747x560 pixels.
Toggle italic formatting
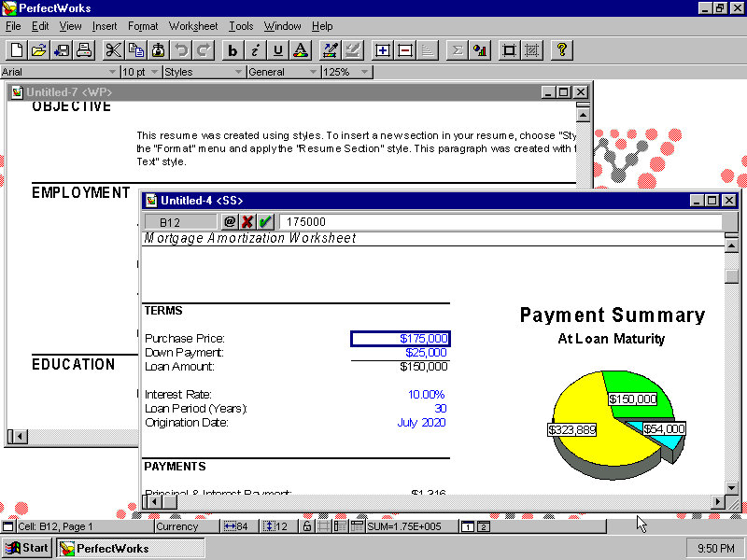255,50
